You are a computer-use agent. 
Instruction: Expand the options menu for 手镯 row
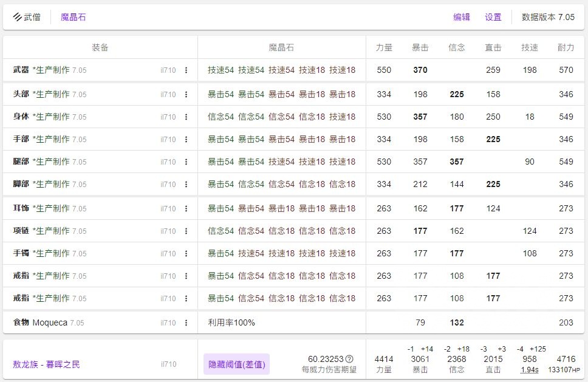coord(186,254)
